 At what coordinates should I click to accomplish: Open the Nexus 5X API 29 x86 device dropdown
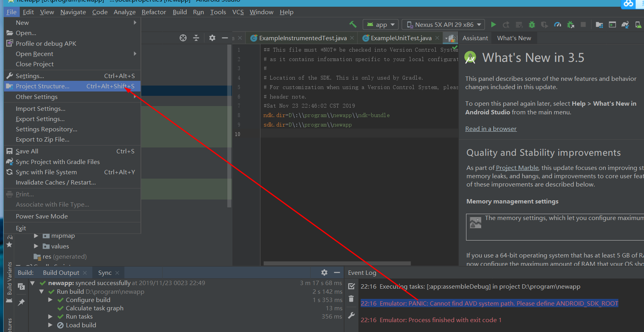[x=444, y=24]
